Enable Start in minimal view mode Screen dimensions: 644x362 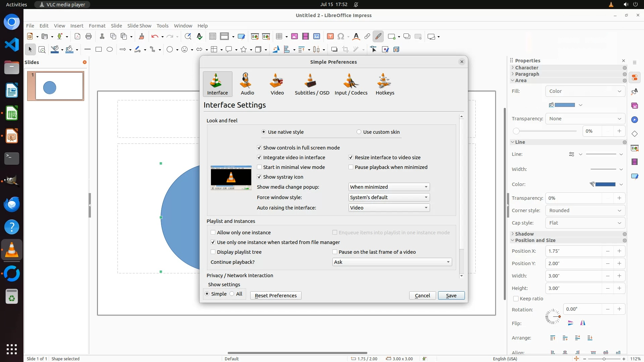pos(259,167)
